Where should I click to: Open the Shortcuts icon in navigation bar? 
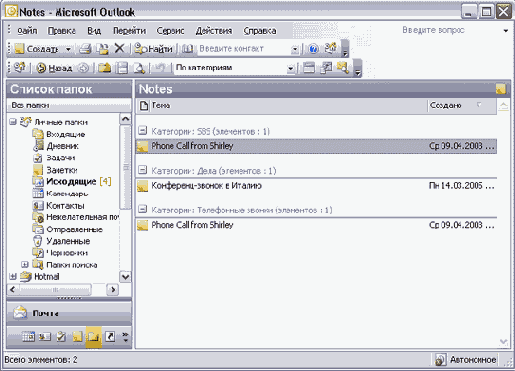[110, 337]
